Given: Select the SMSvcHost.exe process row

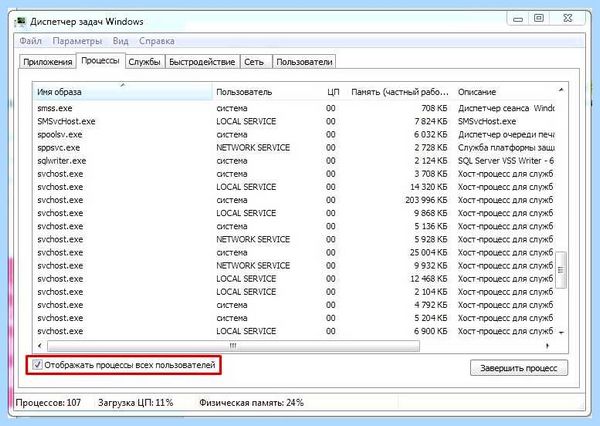Looking at the screenshot, I should tap(295, 121).
